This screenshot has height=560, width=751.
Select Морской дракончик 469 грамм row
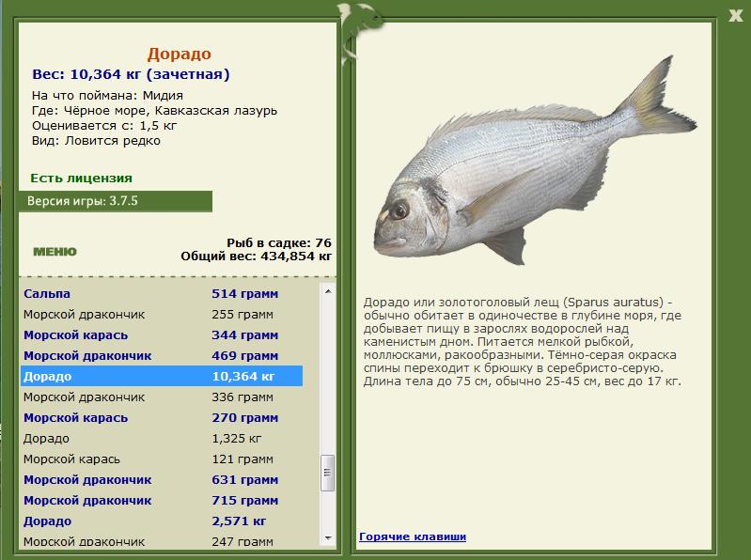162,355
